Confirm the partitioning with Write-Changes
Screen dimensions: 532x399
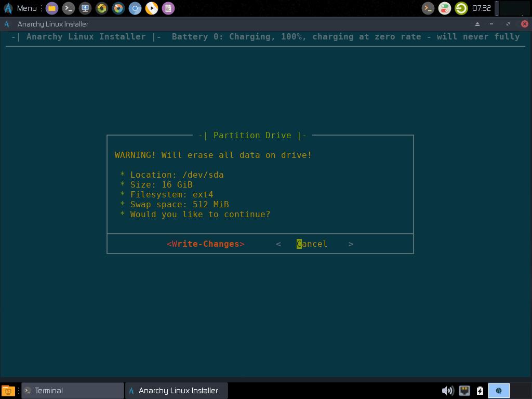coord(205,244)
